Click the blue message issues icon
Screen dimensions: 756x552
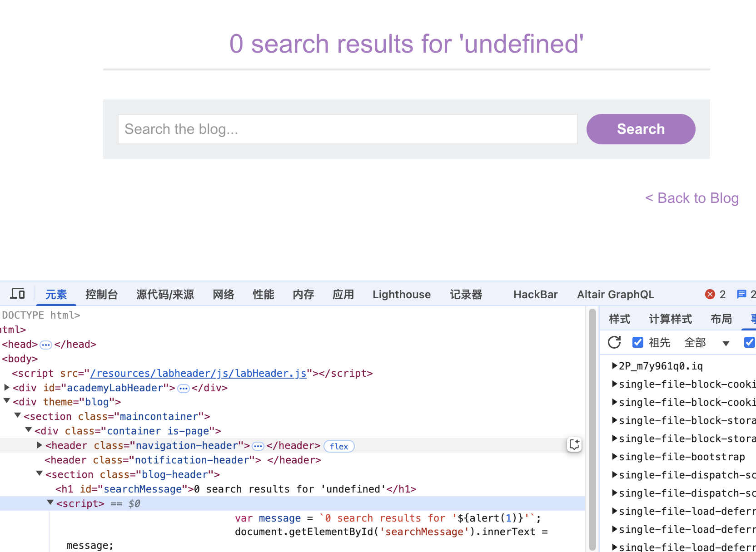coord(741,294)
